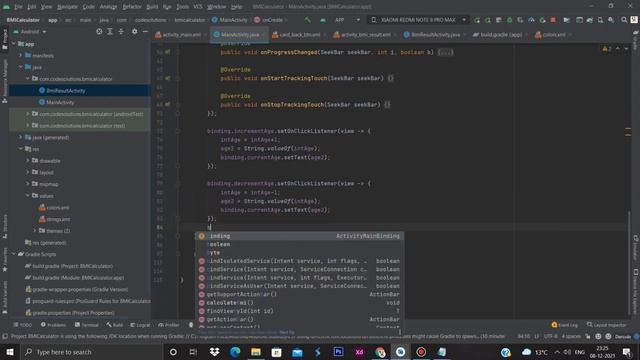Open the Project tool window side tab
This screenshot has width=640, height=360.
coord(4,40)
